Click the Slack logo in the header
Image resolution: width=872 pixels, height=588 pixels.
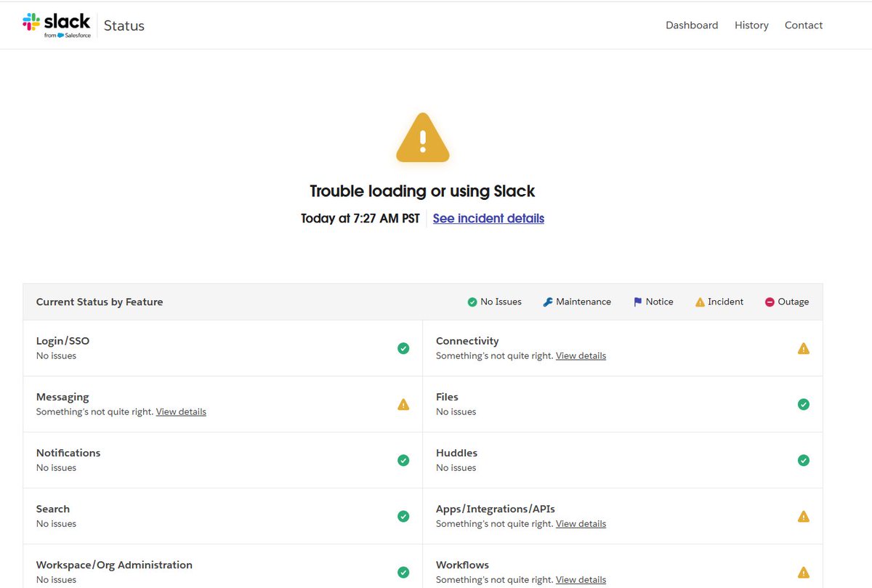click(x=57, y=25)
